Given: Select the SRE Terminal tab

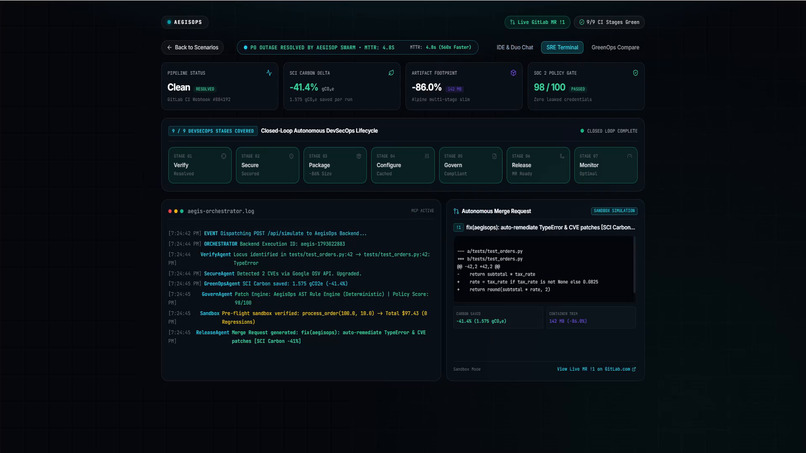Looking at the screenshot, I should coord(562,47).
